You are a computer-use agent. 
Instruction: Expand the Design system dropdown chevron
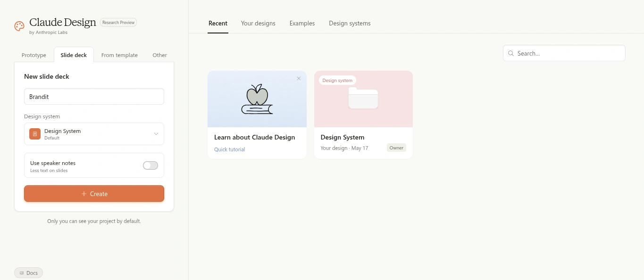tap(156, 134)
